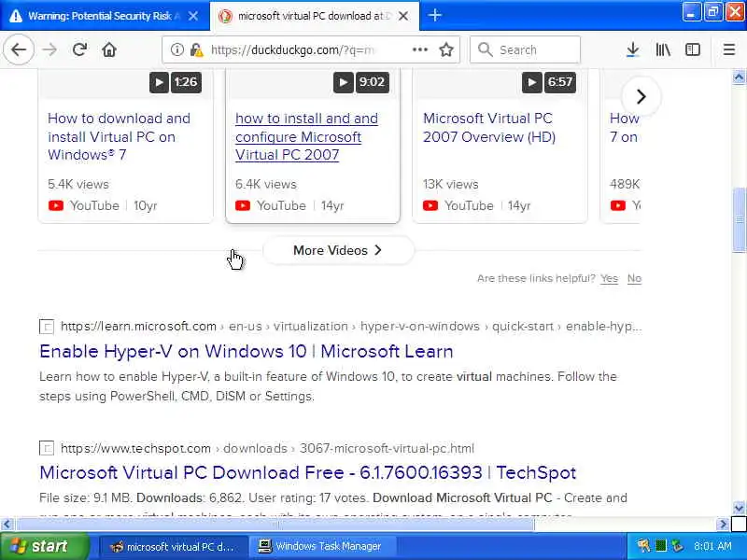
Task: Show site information icon in address bar
Action: point(176,49)
